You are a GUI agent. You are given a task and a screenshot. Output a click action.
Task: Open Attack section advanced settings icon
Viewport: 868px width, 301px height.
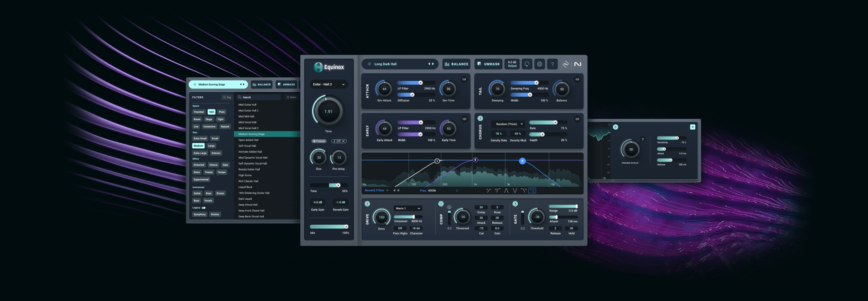(x=464, y=80)
